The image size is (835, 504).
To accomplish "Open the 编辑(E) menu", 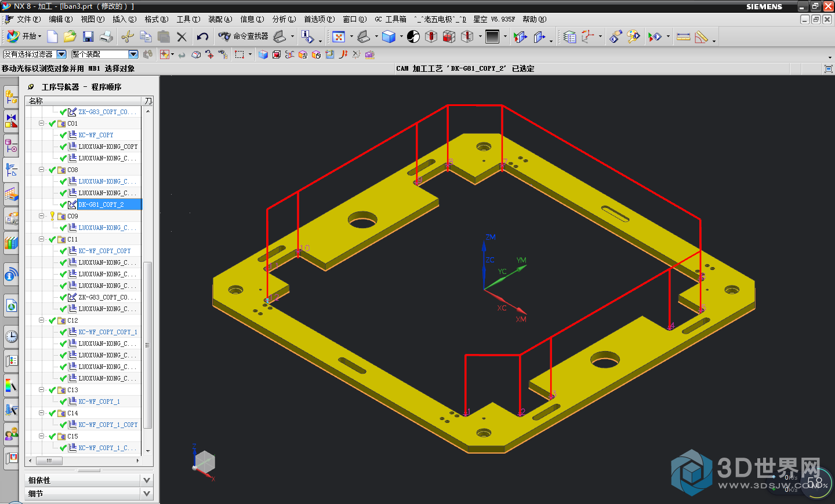I will coord(60,19).
